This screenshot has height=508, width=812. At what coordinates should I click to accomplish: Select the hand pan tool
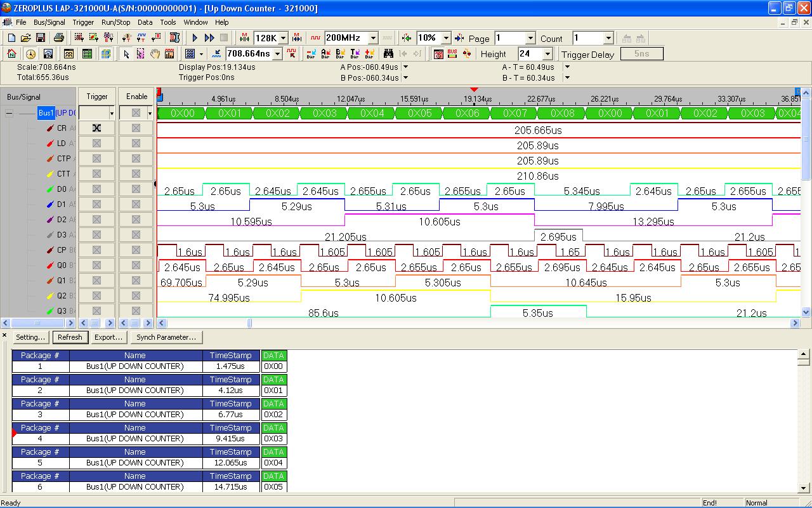155,54
